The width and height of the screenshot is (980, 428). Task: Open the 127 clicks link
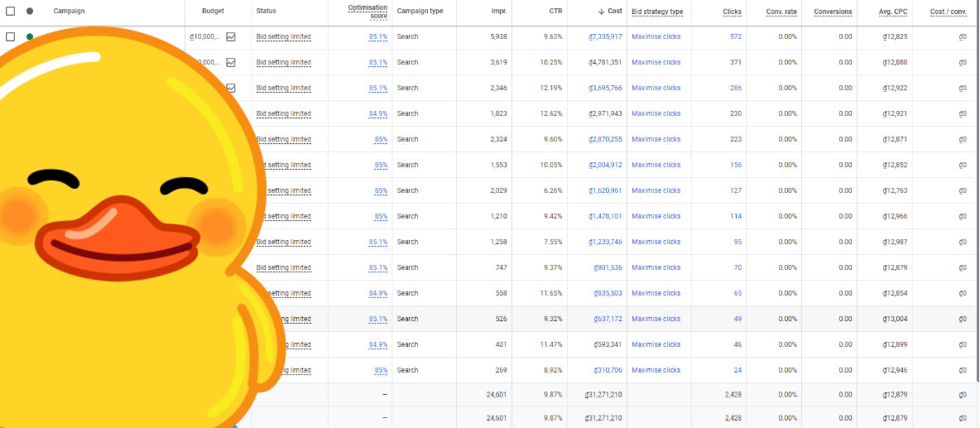736,190
